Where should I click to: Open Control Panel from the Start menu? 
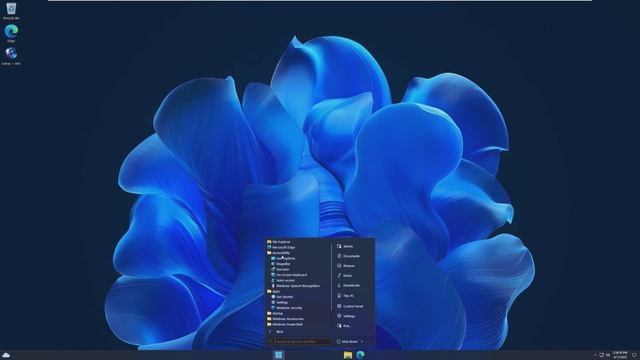click(x=350, y=306)
